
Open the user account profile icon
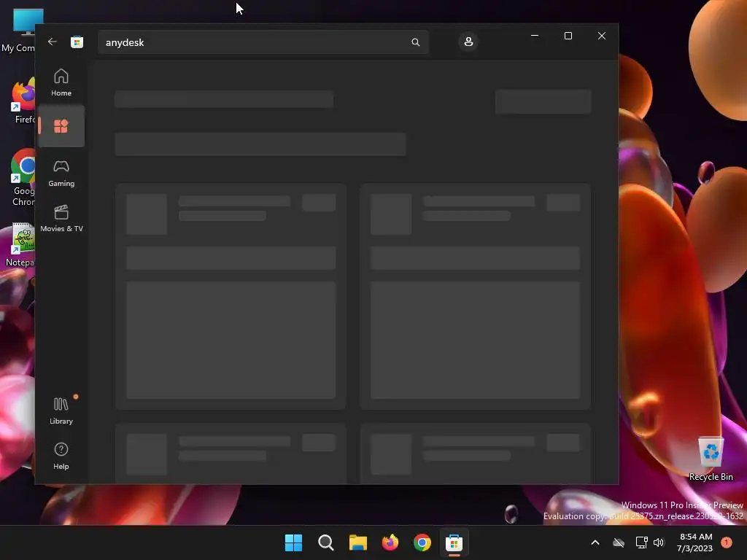468,42
